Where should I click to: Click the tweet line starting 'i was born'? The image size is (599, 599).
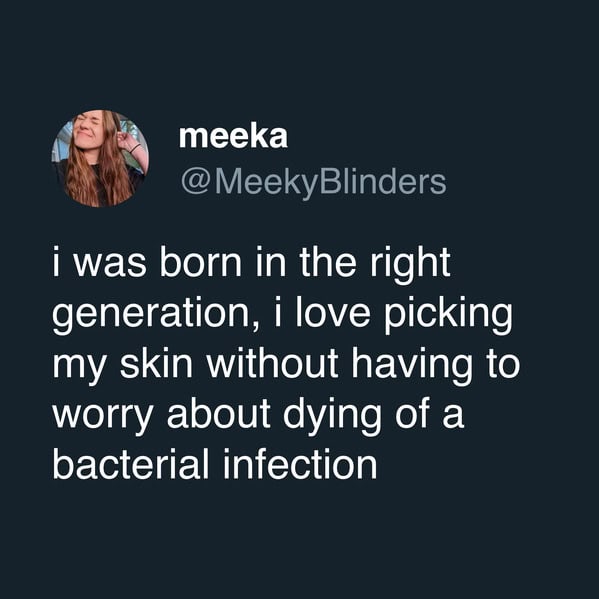251,264
